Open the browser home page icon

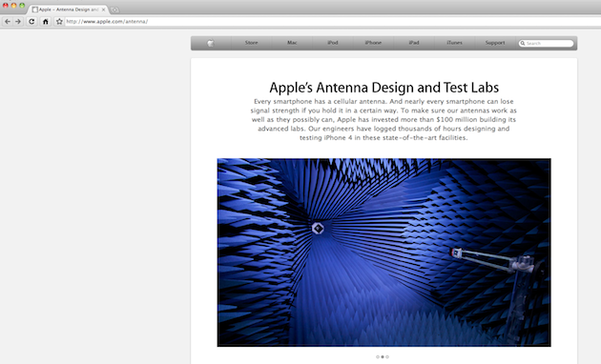[x=45, y=21]
